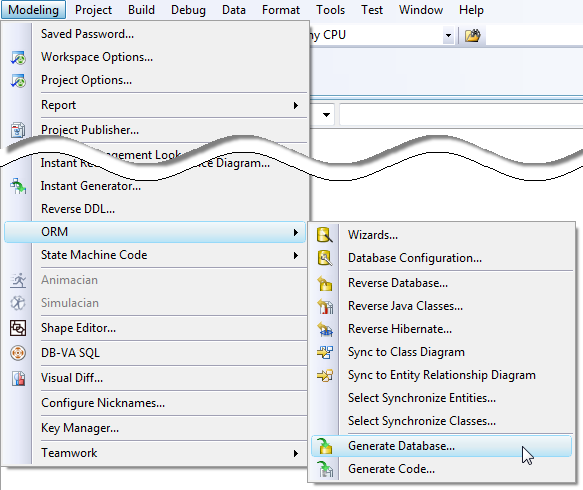Choose Project Publisher... entry text
This screenshot has width=583, height=490.
coord(90,130)
